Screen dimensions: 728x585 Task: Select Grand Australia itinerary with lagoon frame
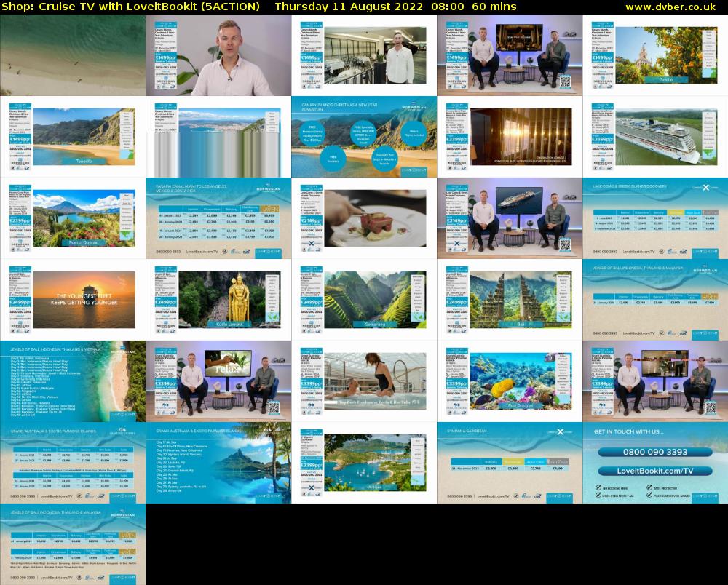coord(218,463)
